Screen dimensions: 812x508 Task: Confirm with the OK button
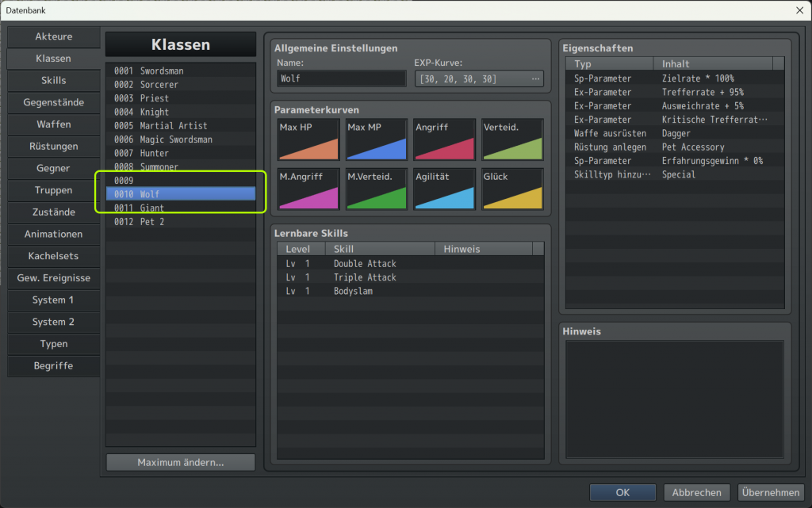point(622,492)
